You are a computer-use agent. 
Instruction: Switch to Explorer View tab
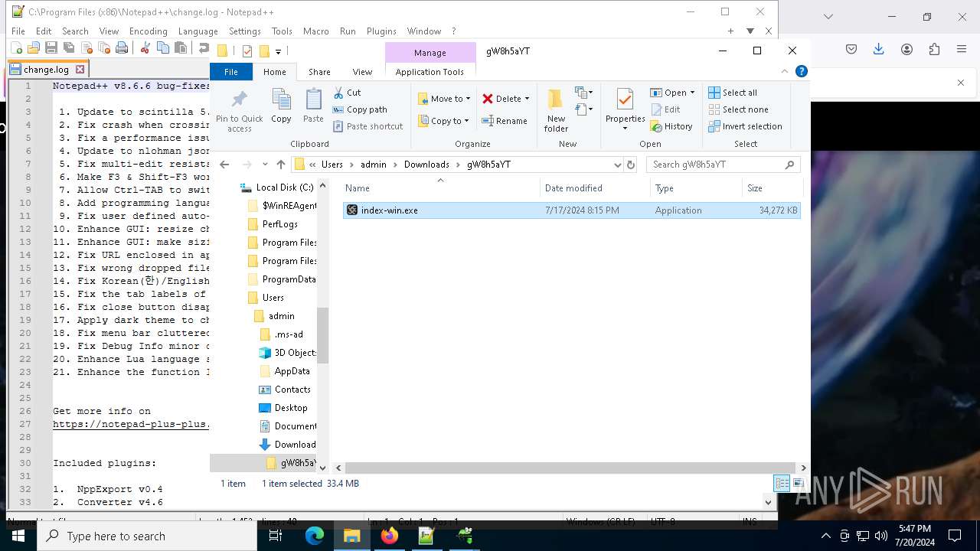tap(362, 72)
